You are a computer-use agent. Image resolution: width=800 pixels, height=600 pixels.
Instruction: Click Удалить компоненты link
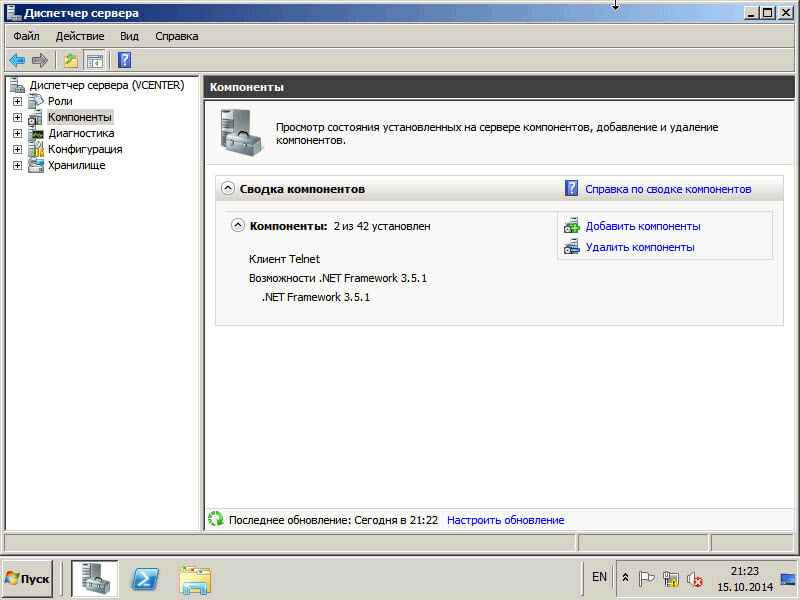click(640, 247)
